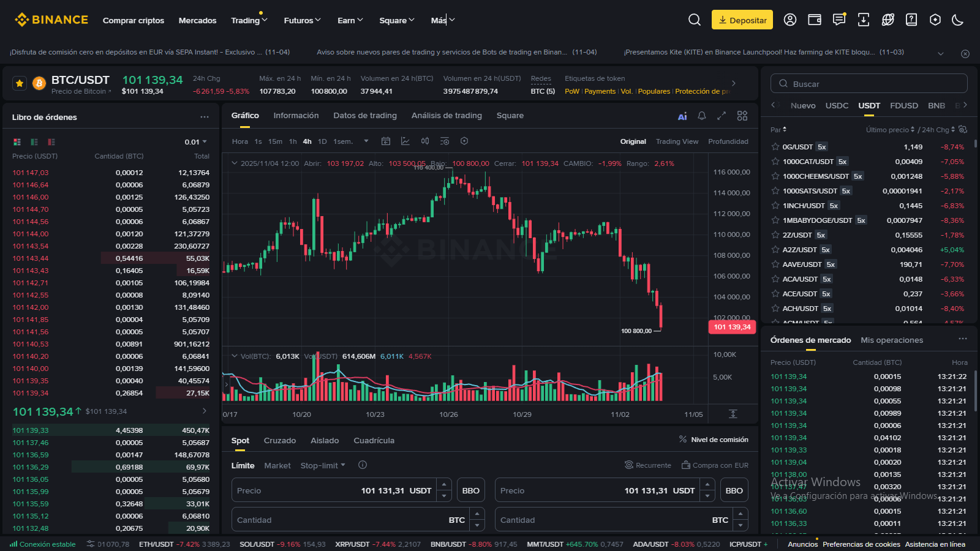This screenshot has height=551, width=980.
Task: Open the chart list-settings icon
Action: (x=445, y=141)
